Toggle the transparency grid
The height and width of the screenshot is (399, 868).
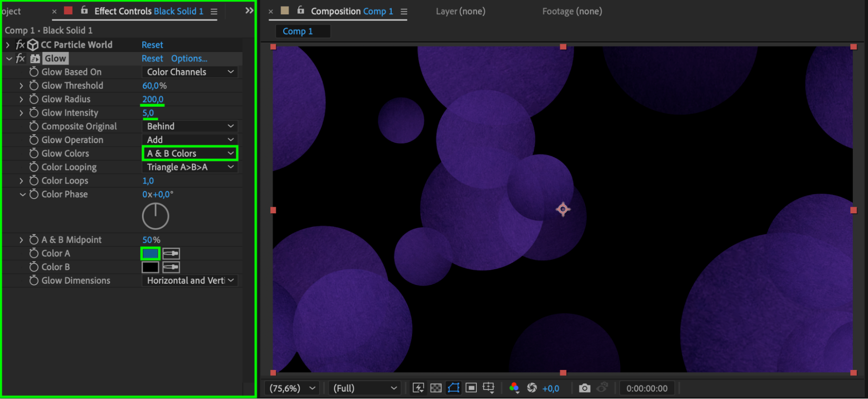click(436, 388)
